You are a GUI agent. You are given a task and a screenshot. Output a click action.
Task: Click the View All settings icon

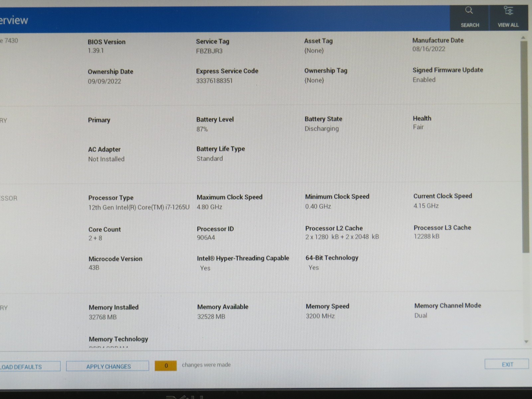click(508, 10)
